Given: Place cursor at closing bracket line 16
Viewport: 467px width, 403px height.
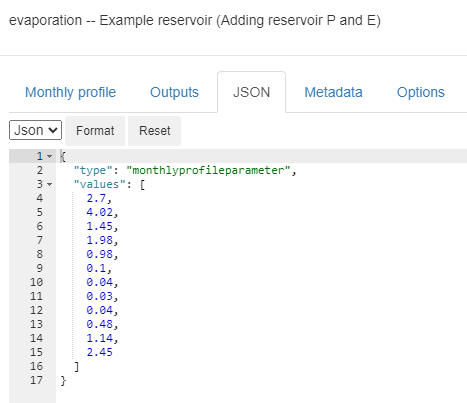Looking at the screenshot, I should 77,366.
